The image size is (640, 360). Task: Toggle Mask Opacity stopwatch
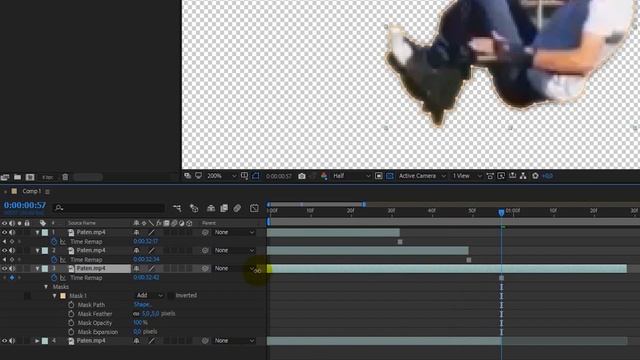tap(71, 323)
